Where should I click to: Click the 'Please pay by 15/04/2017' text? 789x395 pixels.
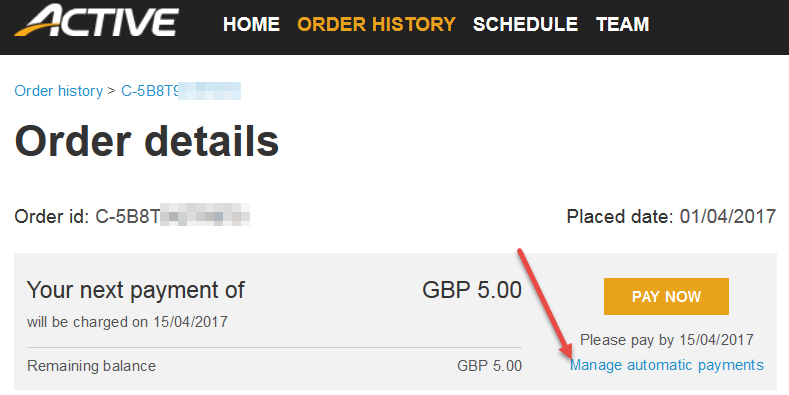tap(667, 340)
